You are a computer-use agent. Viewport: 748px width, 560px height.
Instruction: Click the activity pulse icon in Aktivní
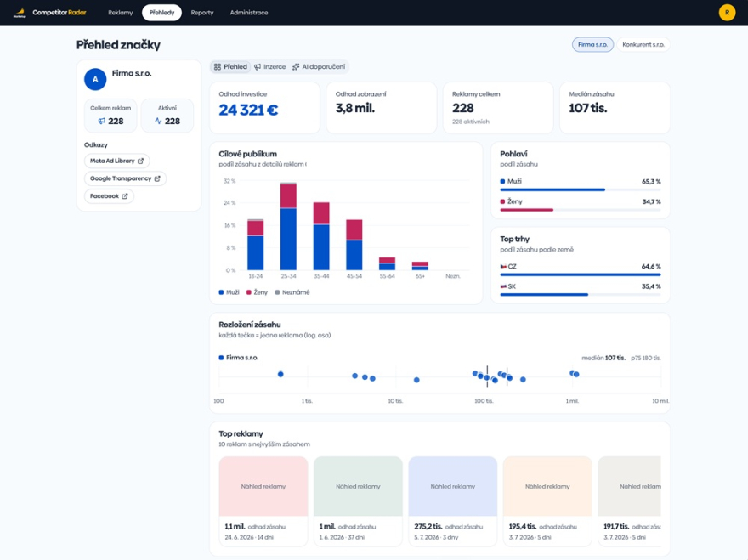[x=158, y=122]
